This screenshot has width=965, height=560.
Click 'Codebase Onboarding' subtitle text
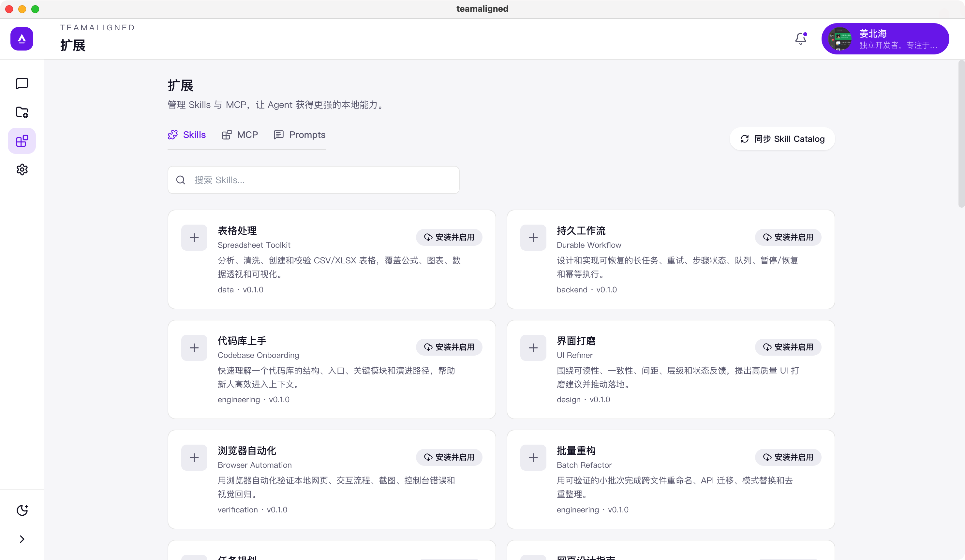(x=259, y=355)
